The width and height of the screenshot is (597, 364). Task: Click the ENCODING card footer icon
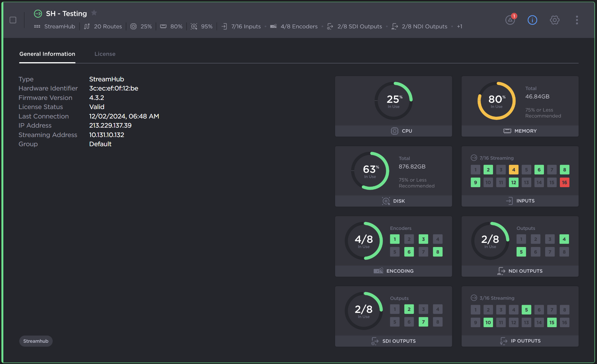378,271
